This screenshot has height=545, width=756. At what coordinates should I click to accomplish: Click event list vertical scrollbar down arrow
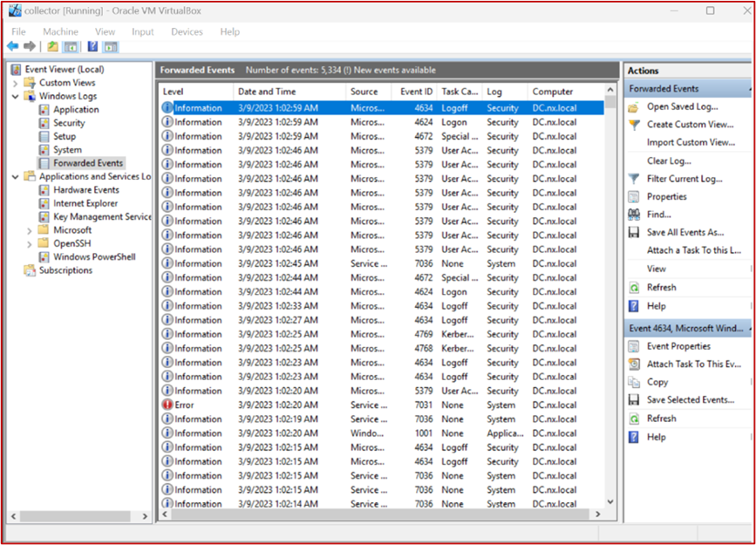coord(610,502)
